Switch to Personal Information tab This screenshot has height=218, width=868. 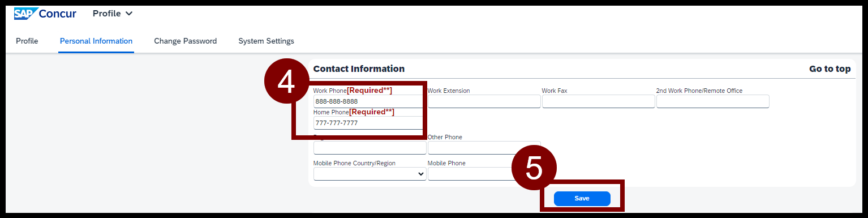pos(96,41)
